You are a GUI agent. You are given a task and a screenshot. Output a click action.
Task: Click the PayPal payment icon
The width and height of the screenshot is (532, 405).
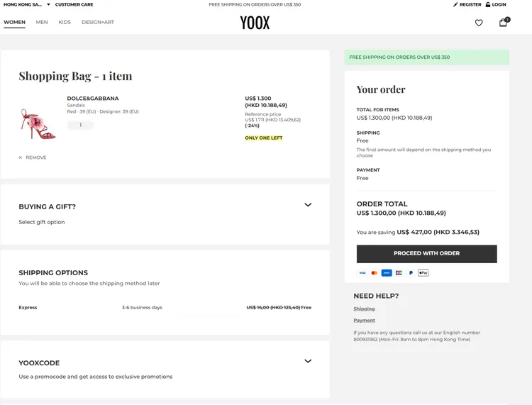(411, 272)
